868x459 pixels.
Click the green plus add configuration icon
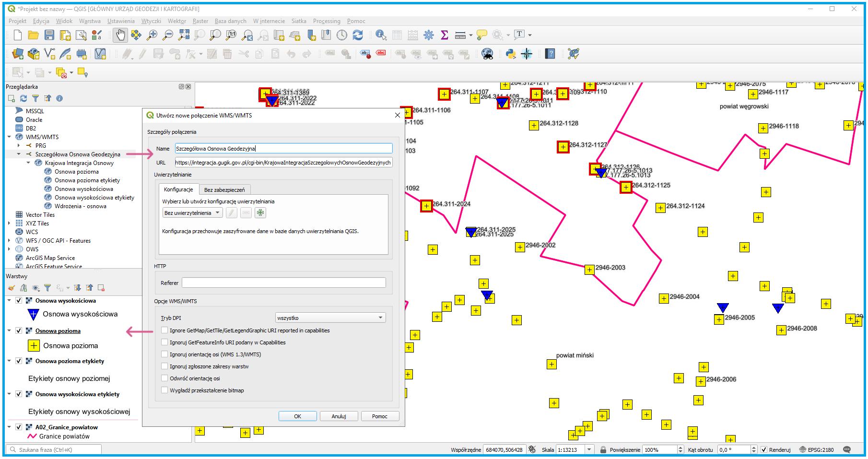click(x=260, y=212)
